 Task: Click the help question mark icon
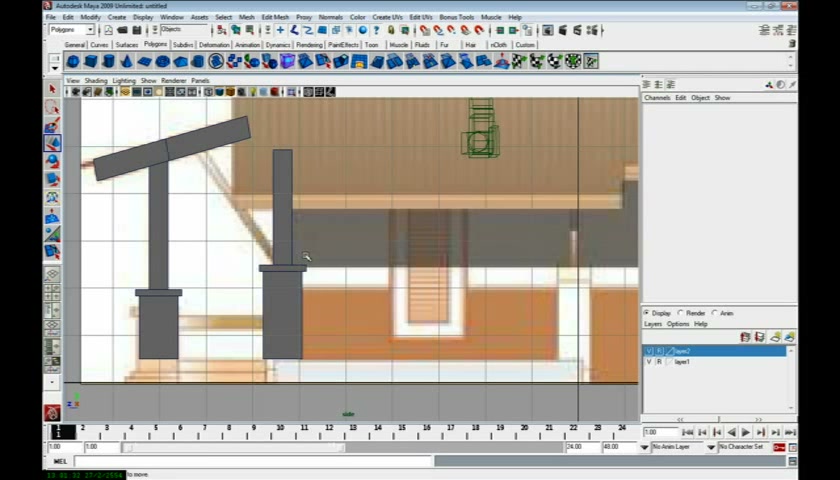(377, 30)
